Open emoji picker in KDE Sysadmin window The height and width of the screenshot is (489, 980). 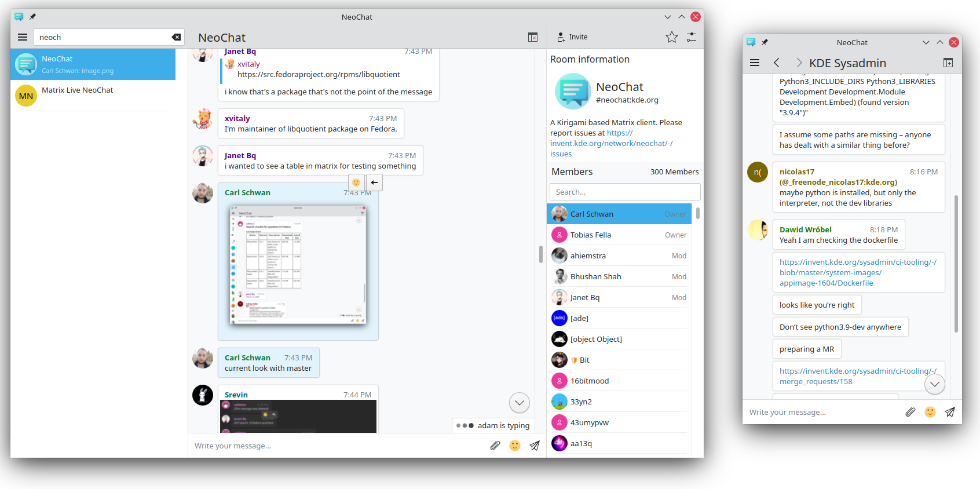[x=930, y=412]
